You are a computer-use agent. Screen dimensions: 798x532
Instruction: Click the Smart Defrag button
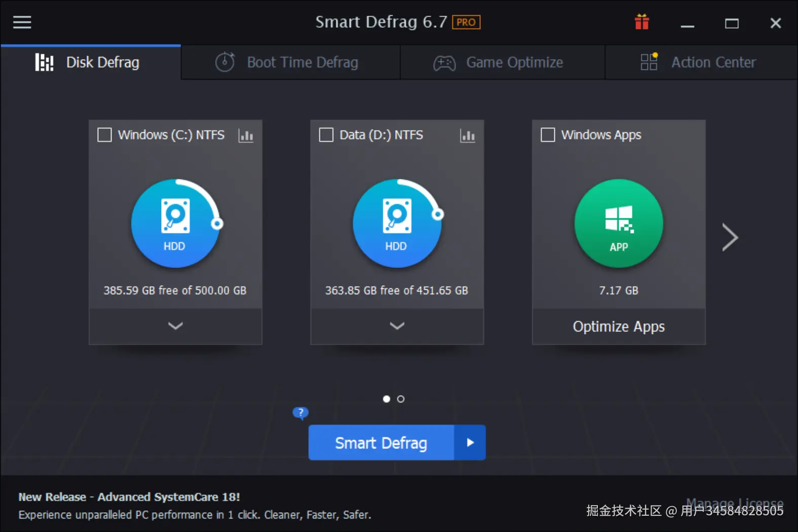381,443
